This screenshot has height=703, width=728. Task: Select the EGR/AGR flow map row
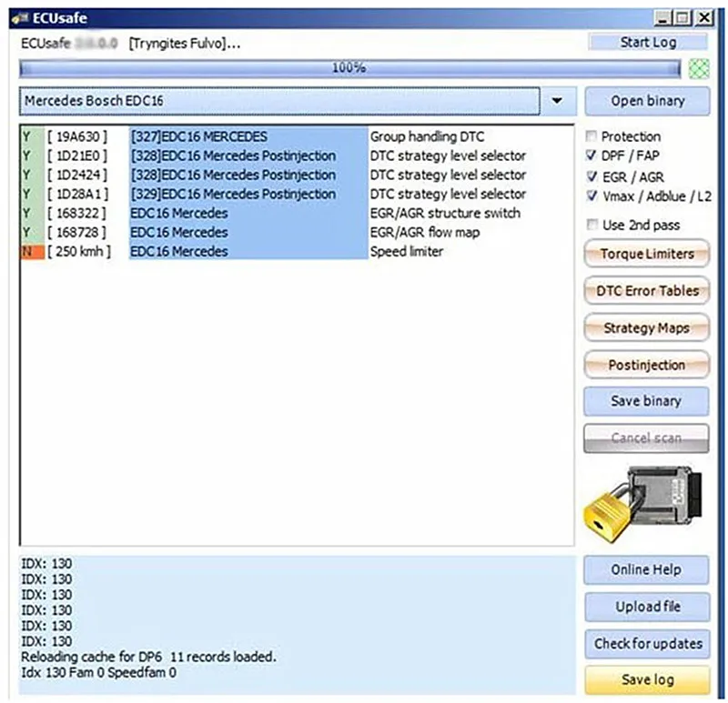(x=298, y=232)
